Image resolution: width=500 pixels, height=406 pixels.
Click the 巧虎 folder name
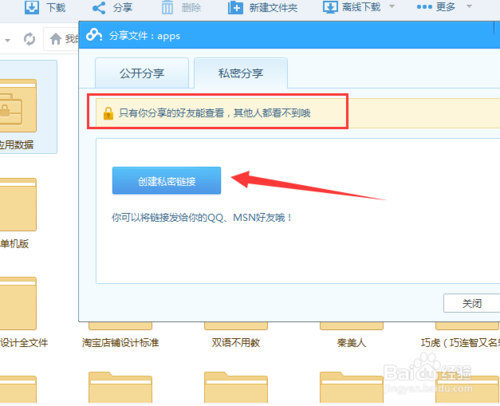point(460,342)
